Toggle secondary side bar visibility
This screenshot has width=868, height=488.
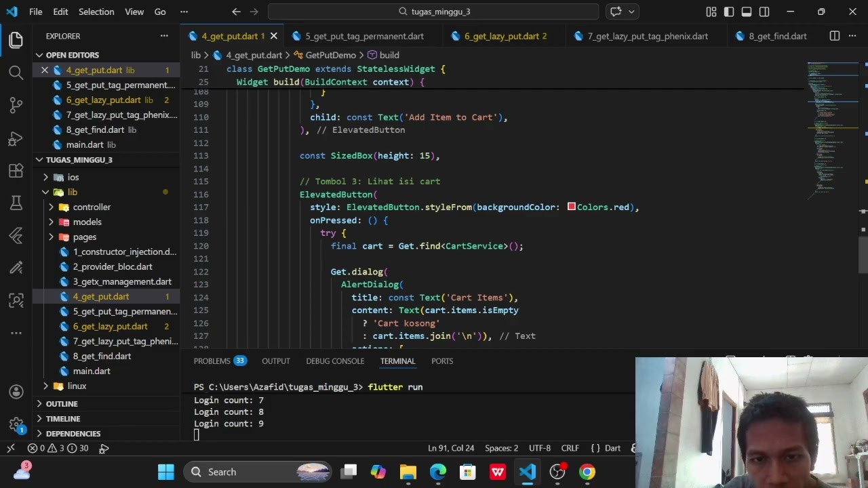(x=764, y=12)
